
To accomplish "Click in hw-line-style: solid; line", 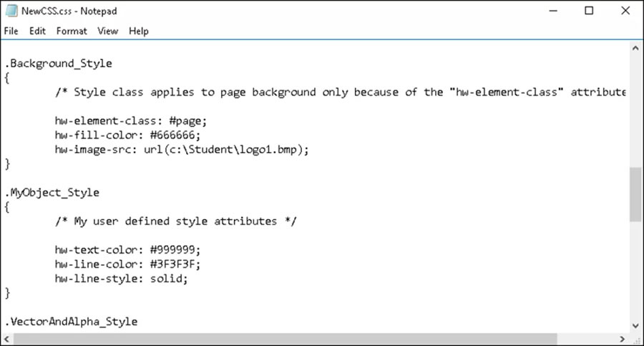I will point(121,279).
